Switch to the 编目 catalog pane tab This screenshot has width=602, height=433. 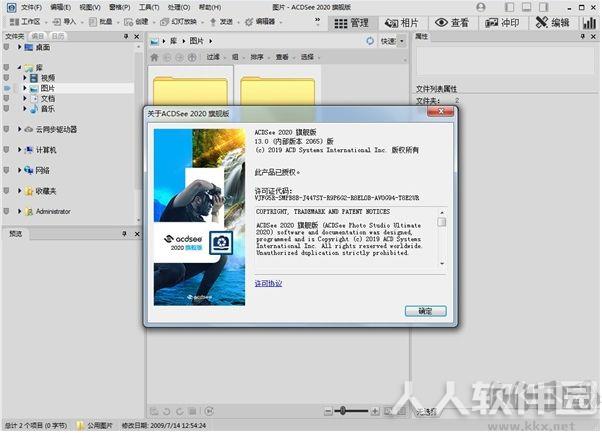point(38,36)
